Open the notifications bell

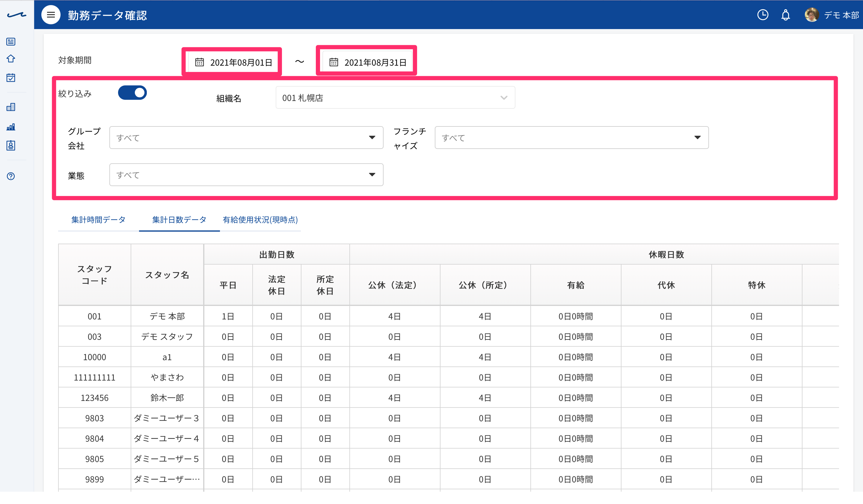point(786,15)
